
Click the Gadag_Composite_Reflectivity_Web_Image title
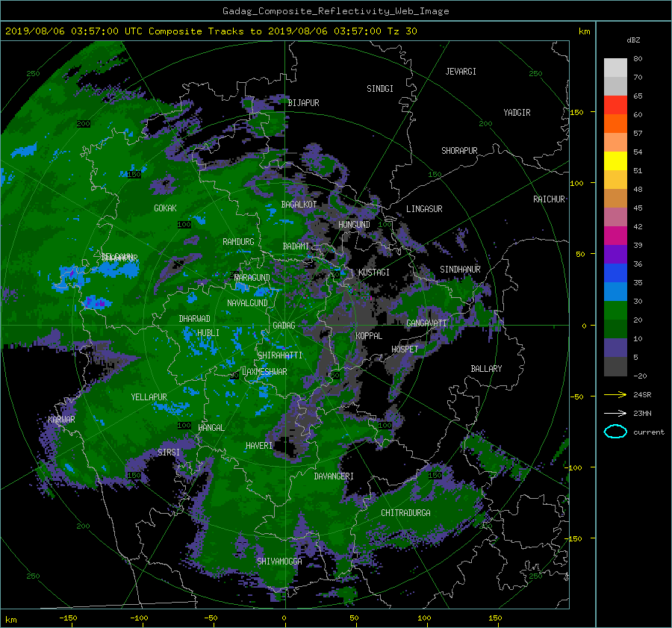pyautogui.click(x=335, y=11)
